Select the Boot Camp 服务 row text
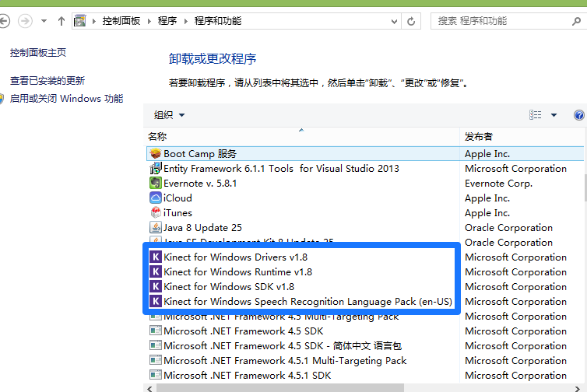 click(200, 154)
